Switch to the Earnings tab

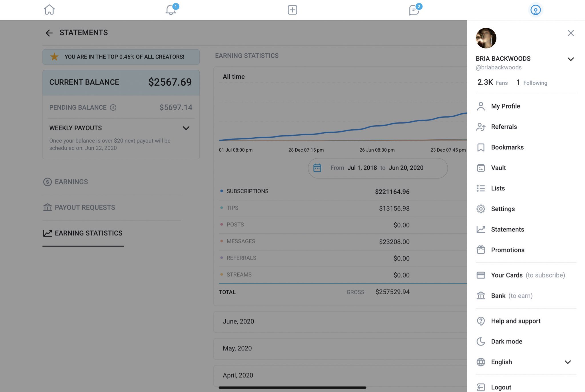[71, 182]
